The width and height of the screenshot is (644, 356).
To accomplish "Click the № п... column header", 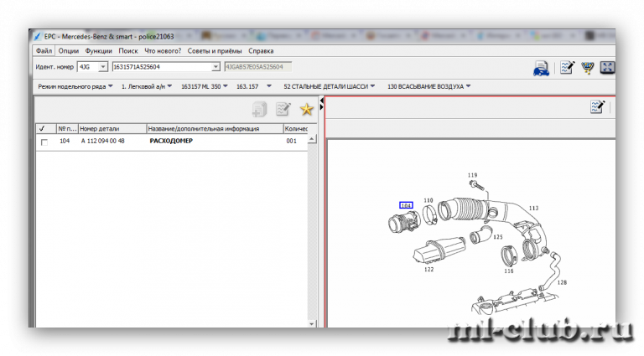I will [x=67, y=128].
